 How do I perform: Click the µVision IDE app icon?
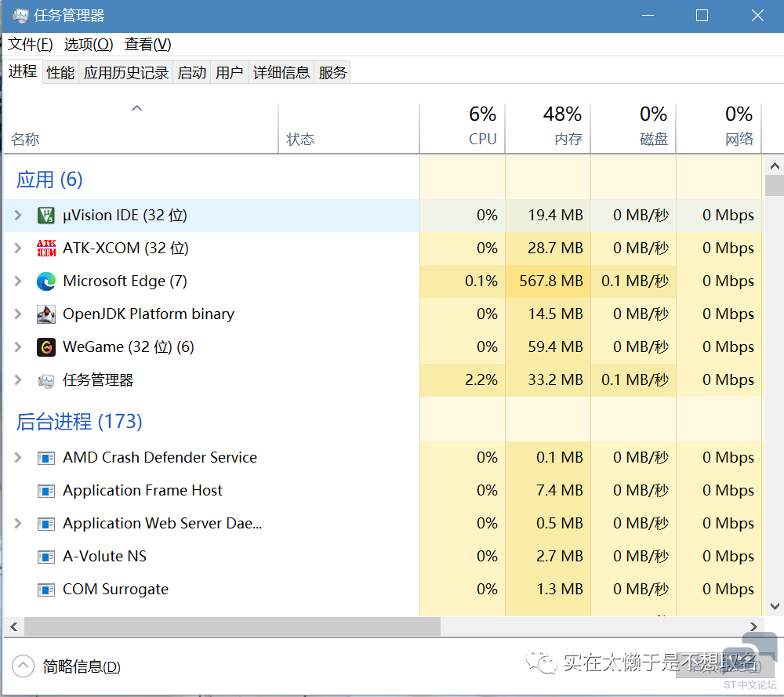coord(46,216)
